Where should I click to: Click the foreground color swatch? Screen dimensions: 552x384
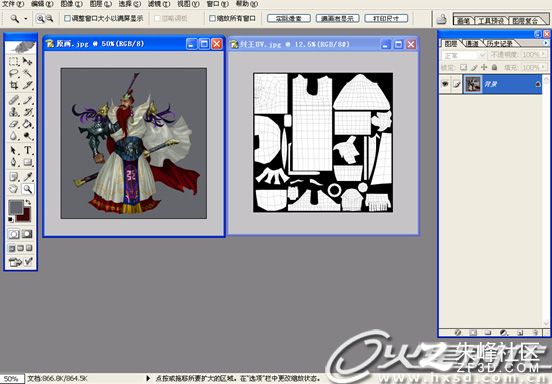[16, 207]
